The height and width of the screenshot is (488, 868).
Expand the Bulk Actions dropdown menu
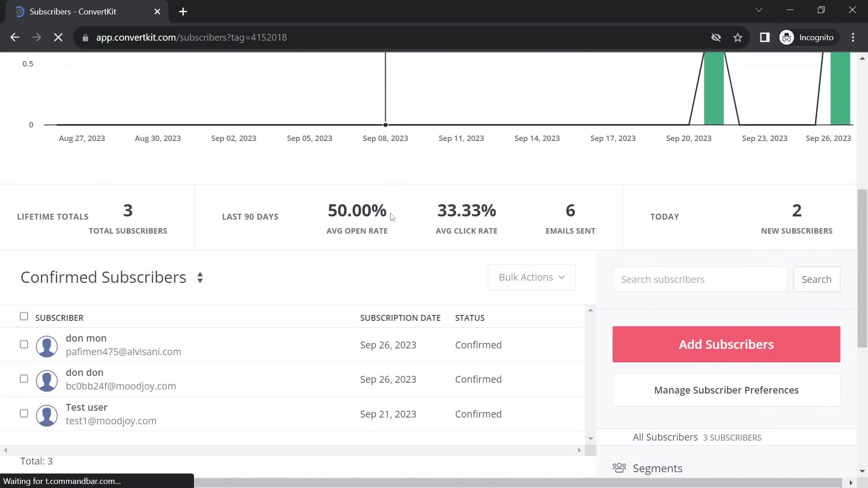(x=531, y=277)
